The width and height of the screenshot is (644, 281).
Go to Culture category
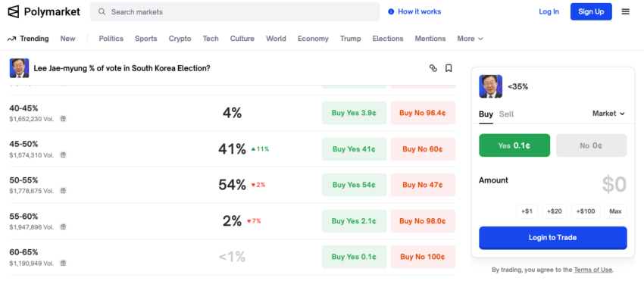pos(242,39)
